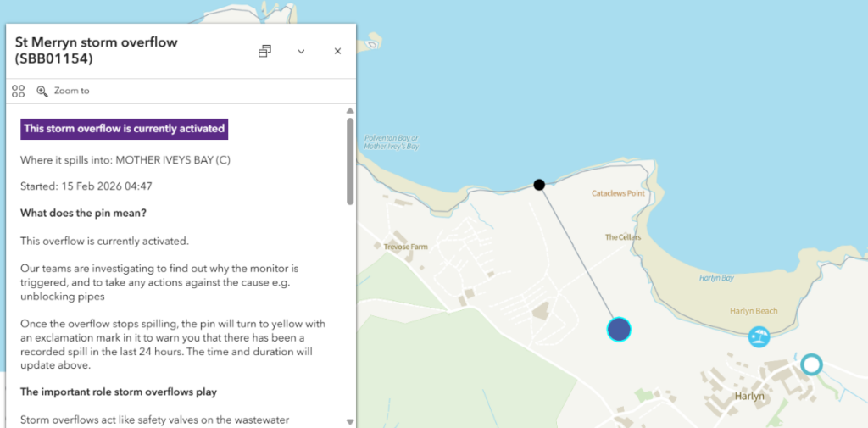Click the popup scrollbar thumb

tap(350, 161)
